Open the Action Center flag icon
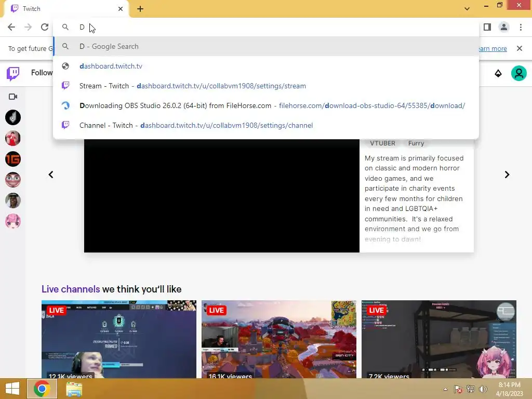Image resolution: width=532 pixels, height=399 pixels. pos(458,389)
